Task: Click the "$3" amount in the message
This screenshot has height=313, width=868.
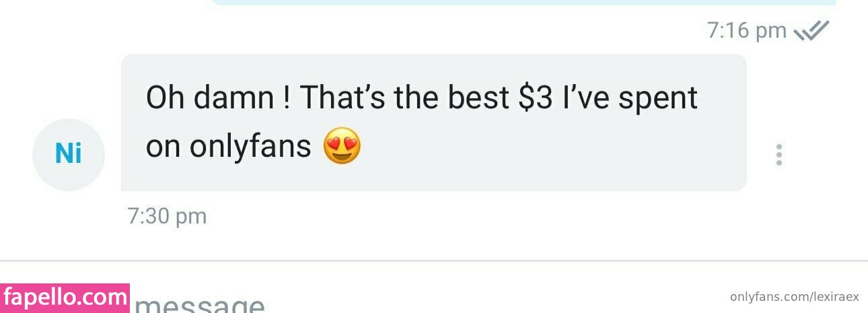Action: [536, 98]
